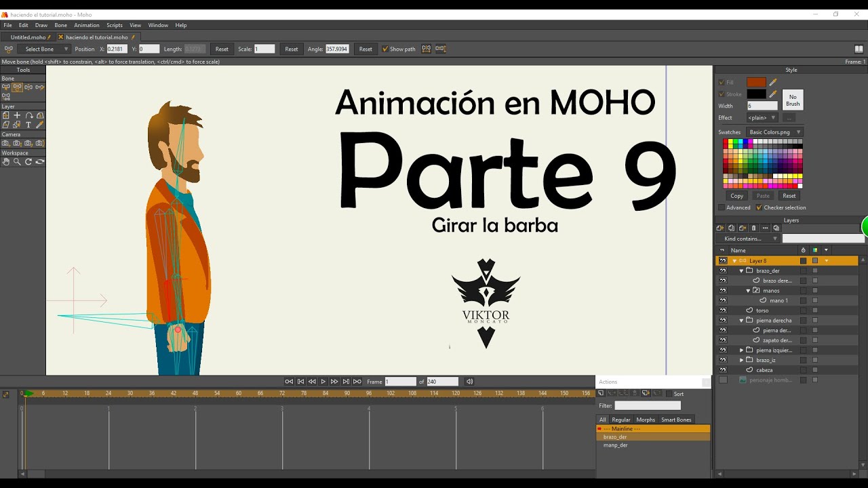Choose the highlighted Transform Bone tool
This screenshot has width=868, height=488.
click(17, 87)
